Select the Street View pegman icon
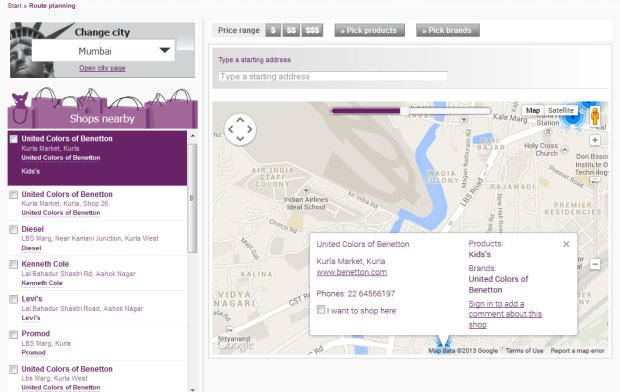 click(594, 116)
